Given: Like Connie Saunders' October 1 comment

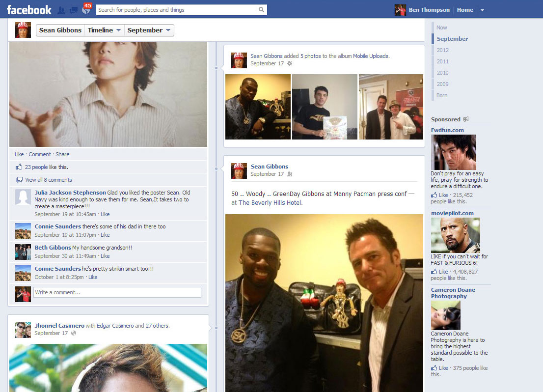Looking at the screenshot, I should point(93,277).
